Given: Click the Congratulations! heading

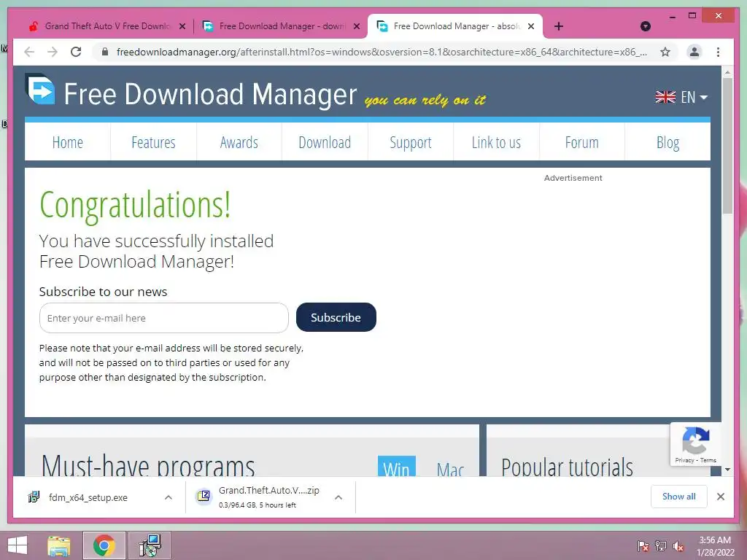Looking at the screenshot, I should point(135,205).
